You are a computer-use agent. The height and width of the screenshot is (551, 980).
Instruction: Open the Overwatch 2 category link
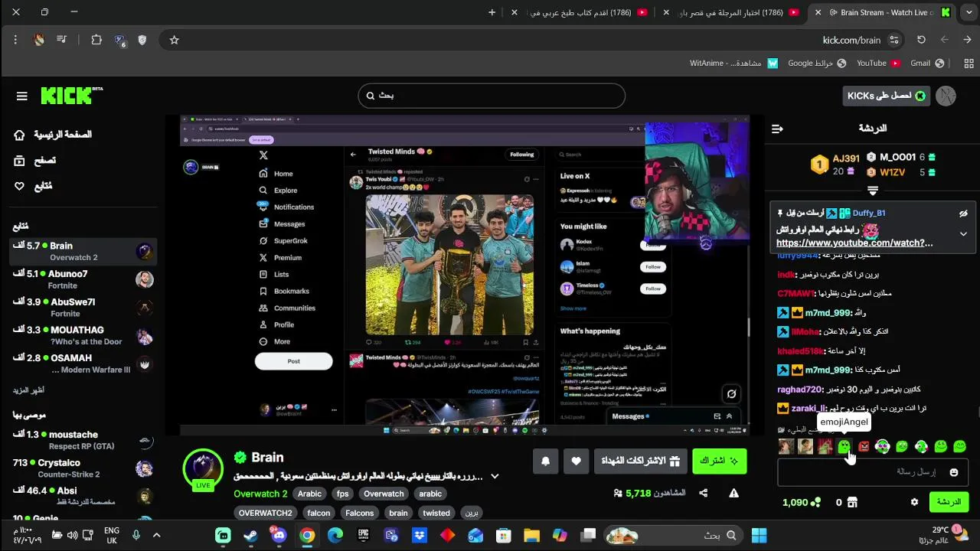pyautogui.click(x=260, y=494)
